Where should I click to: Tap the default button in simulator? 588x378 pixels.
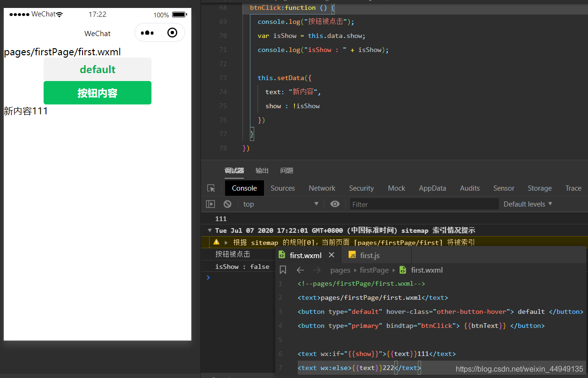tap(98, 69)
